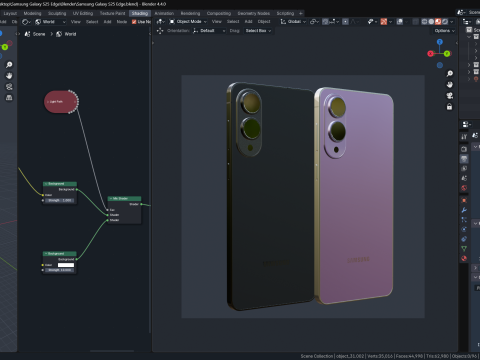Image resolution: width=480 pixels, height=360 pixels.
Task: Open Particles properties tab icon
Action: coord(464,220)
